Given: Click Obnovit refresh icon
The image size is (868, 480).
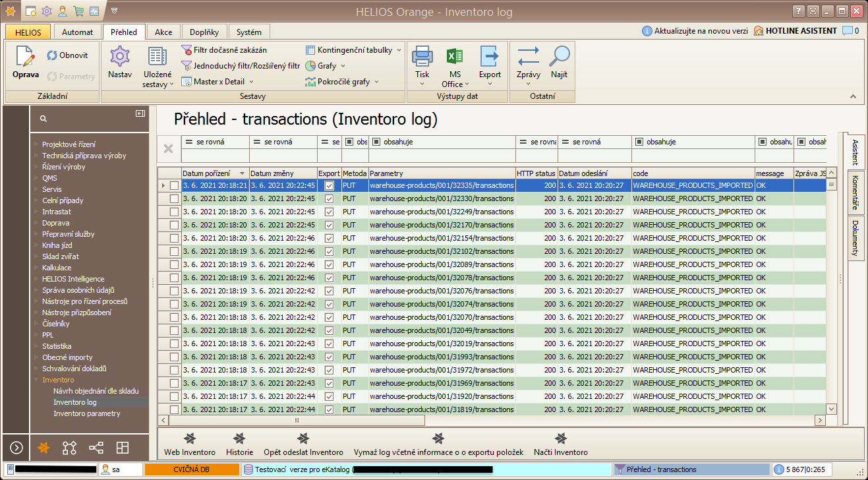Looking at the screenshot, I should (51, 55).
